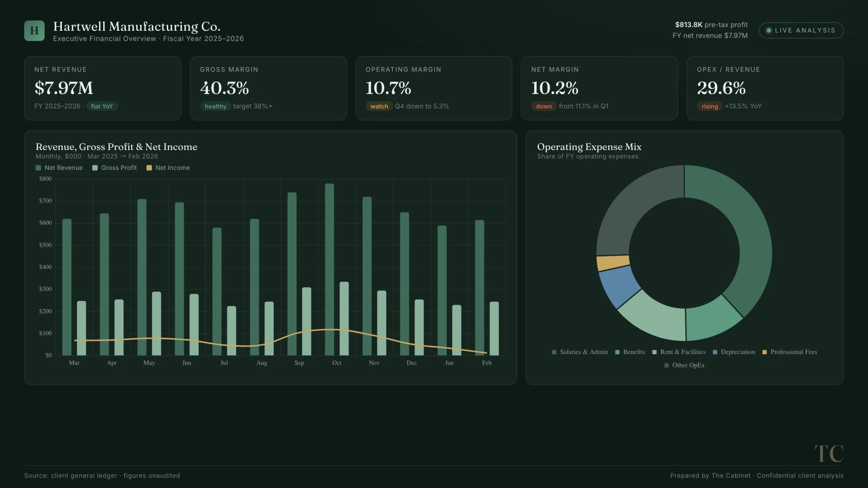868x488 pixels.
Task: Click the 'Q4 down to 5.3%' note
Action: point(422,106)
